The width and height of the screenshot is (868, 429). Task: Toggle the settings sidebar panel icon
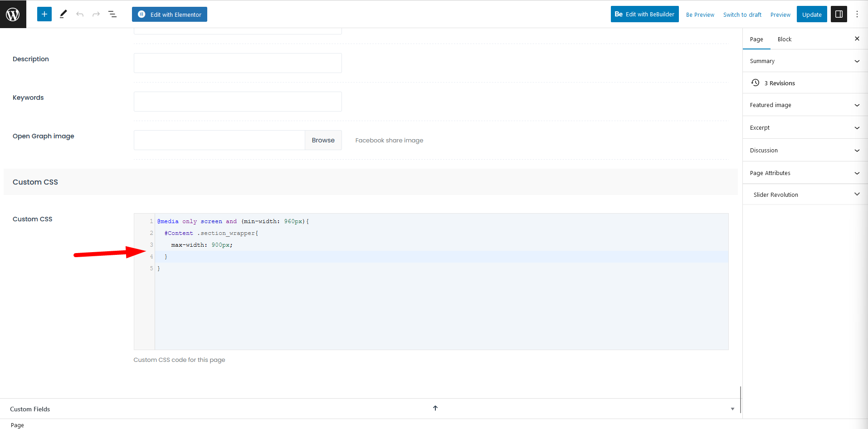coord(839,14)
